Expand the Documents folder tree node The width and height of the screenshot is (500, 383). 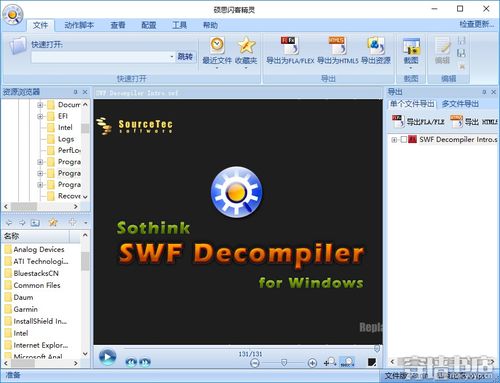(40, 105)
